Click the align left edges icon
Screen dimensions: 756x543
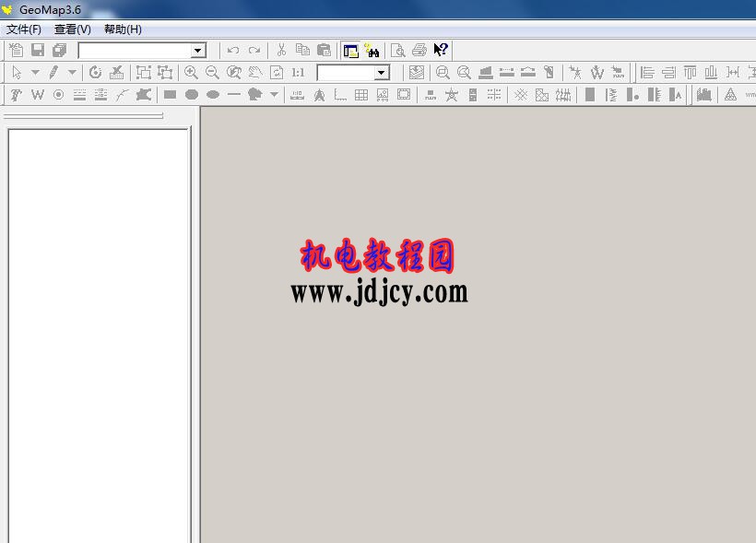(647, 72)
